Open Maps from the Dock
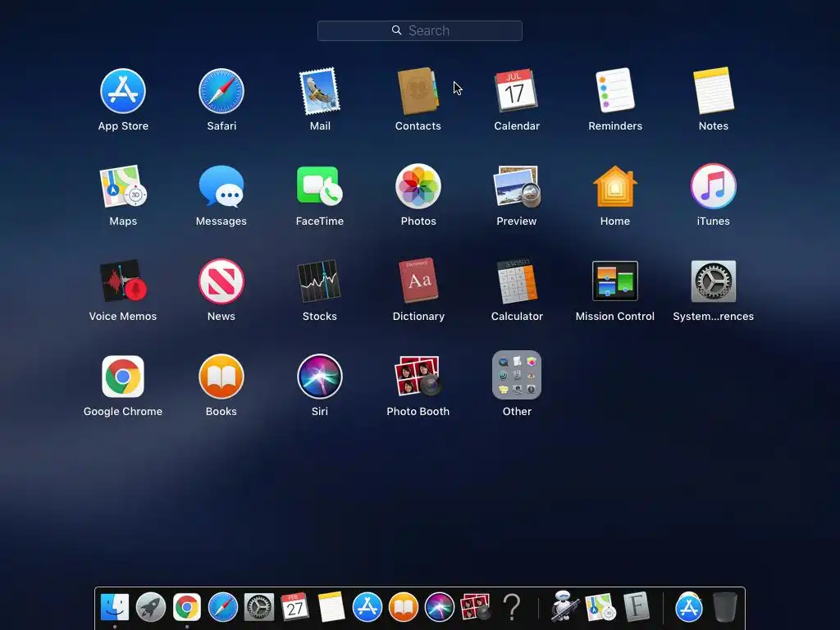Image resolution: width=840 pixels, height=630 pixels. pos(600,607)
